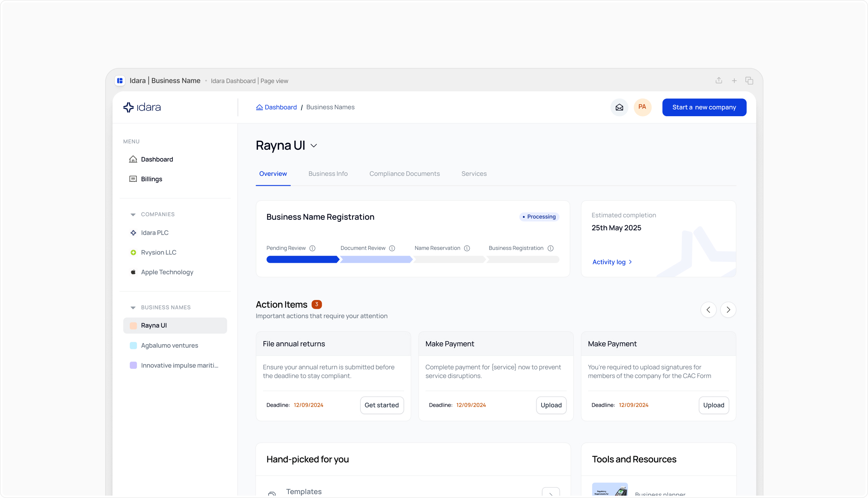Collapse the COMPANIES sidebar section

pyautogui.click(x=133, y=215)
